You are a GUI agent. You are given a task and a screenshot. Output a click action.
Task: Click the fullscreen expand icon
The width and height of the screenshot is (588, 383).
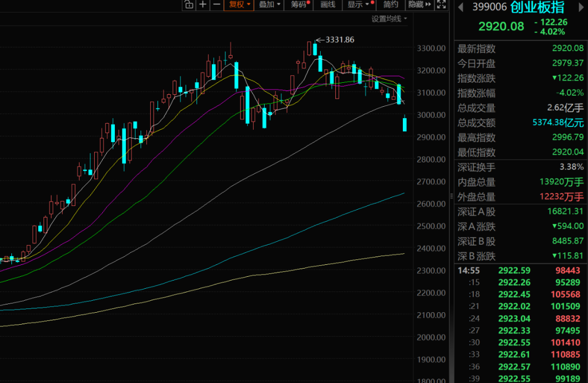coord(442,5)
